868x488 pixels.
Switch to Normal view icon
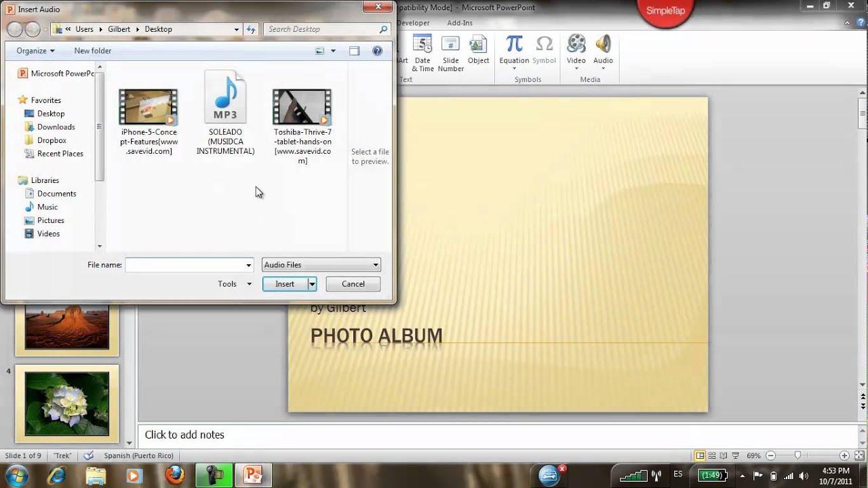(x=700, y=455)
